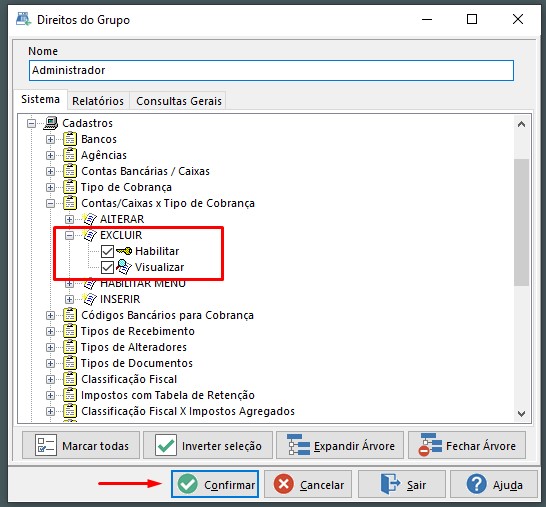Open the Relatórios tab

98,101
